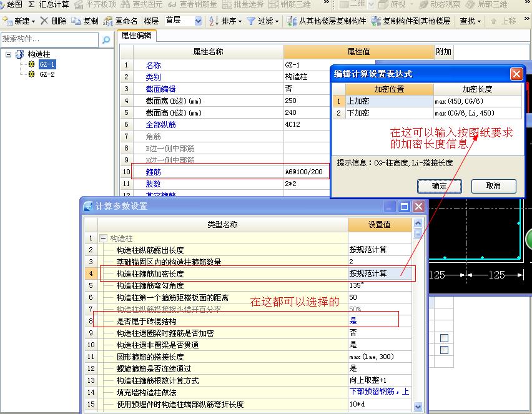
Task: Click 确定 to confirm expression
Action: [x=440, y=186]
